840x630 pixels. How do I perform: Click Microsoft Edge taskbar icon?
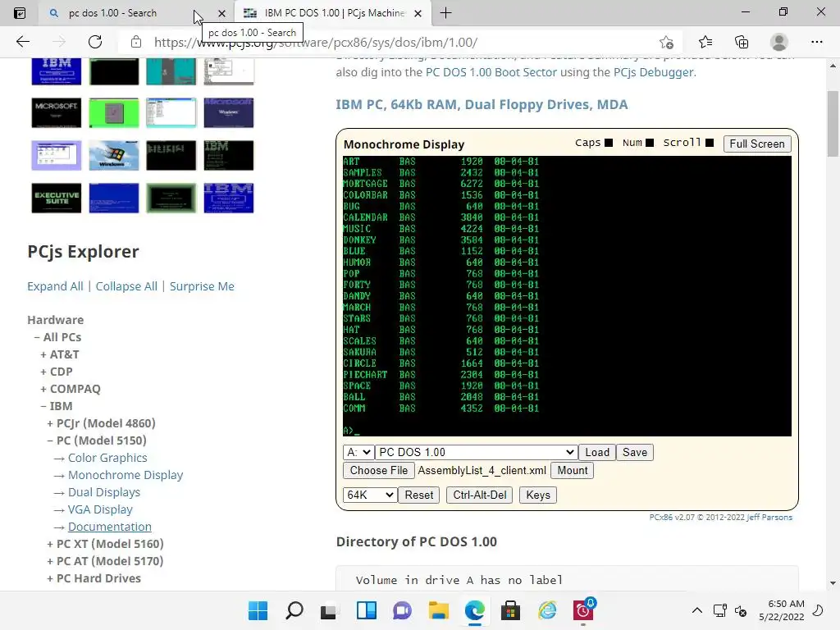click(475, 610)
